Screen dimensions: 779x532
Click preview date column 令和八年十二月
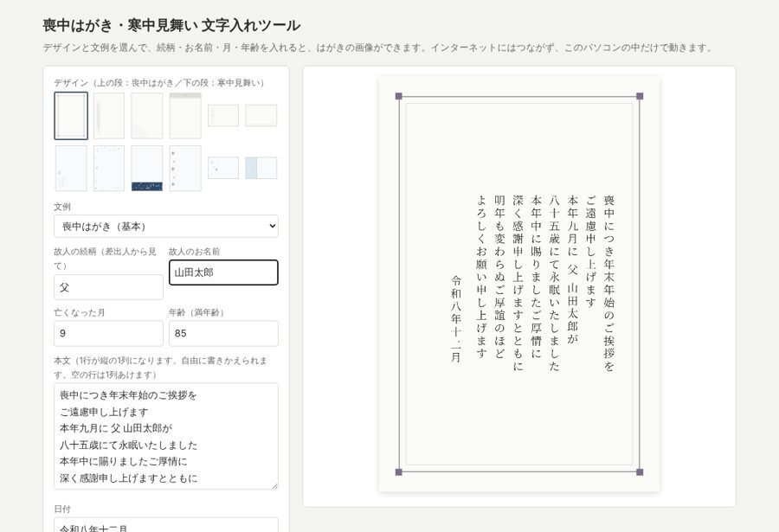(x=456, y=319)
